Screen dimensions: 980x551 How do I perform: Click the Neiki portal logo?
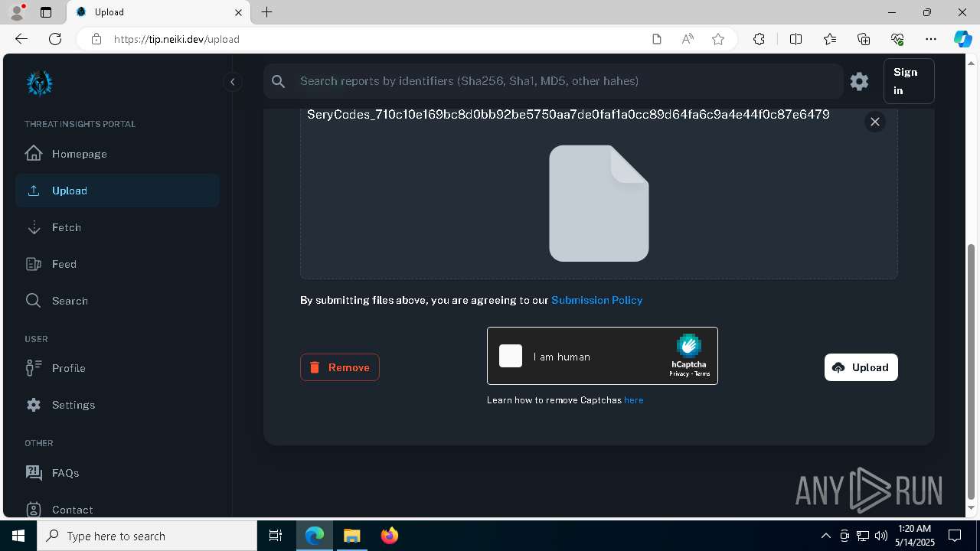click(39, 83)
